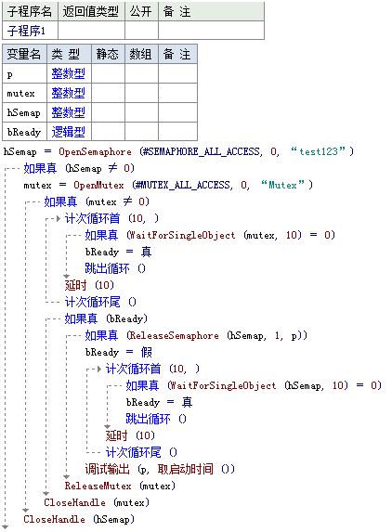392x532 pixels.
Task: Toggle the 静态 cell for mutex variable
Action: 108,93
